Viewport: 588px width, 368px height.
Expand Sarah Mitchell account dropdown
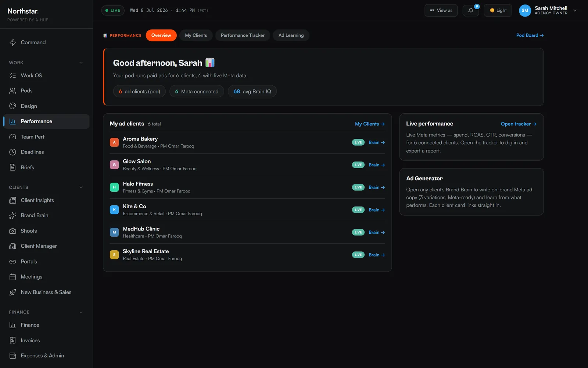575,10
